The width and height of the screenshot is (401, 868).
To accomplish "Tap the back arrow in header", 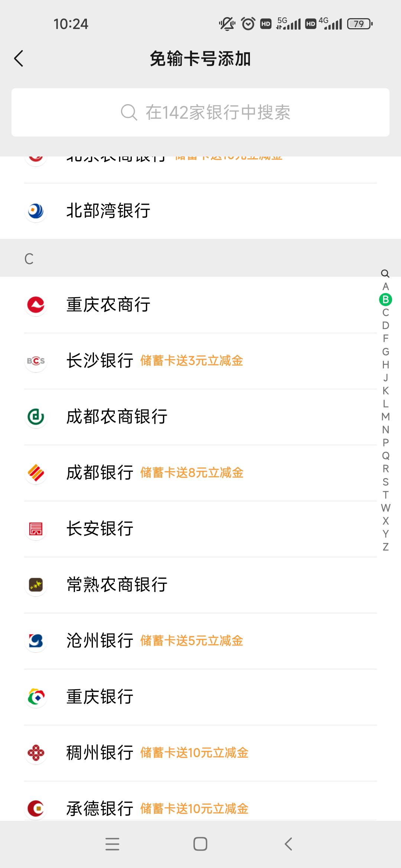I will coord(19,59).
